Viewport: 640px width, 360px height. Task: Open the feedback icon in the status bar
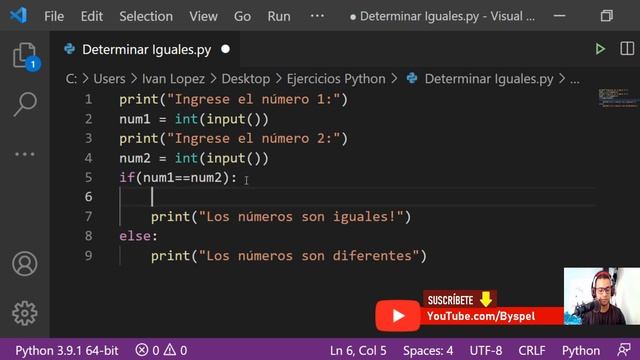(624, 350)
